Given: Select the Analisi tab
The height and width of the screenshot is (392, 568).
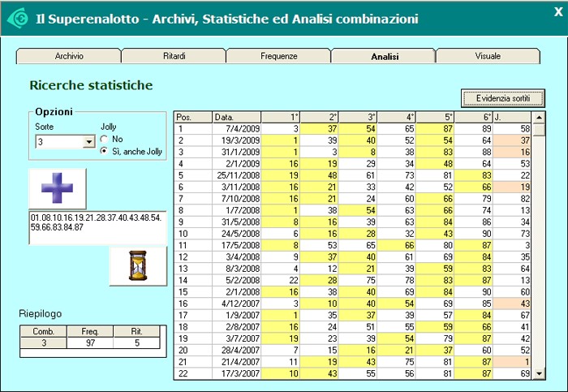Looking at the screenshot, I should pos(384,56).
